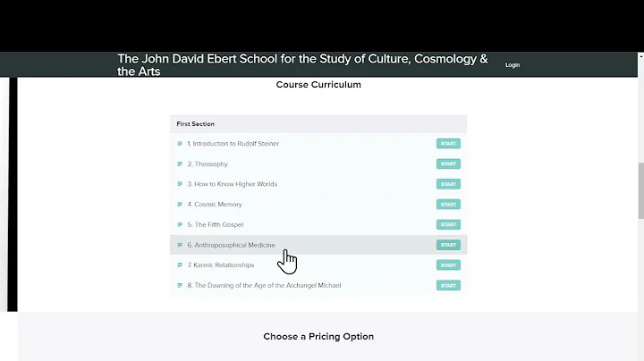
Task: Click the lesson icon beside Cosmic Memory
Action: (x=180, y=205)
